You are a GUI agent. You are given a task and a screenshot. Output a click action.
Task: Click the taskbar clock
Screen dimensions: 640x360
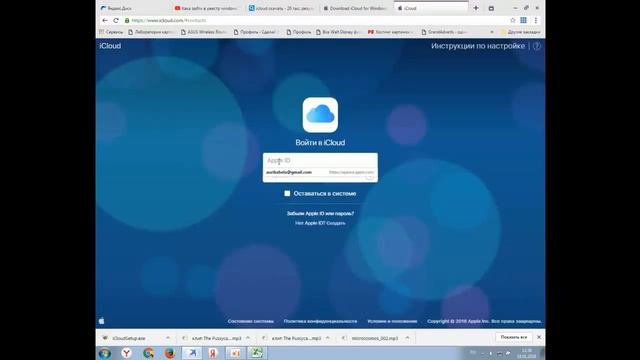(x=527, y=353)
